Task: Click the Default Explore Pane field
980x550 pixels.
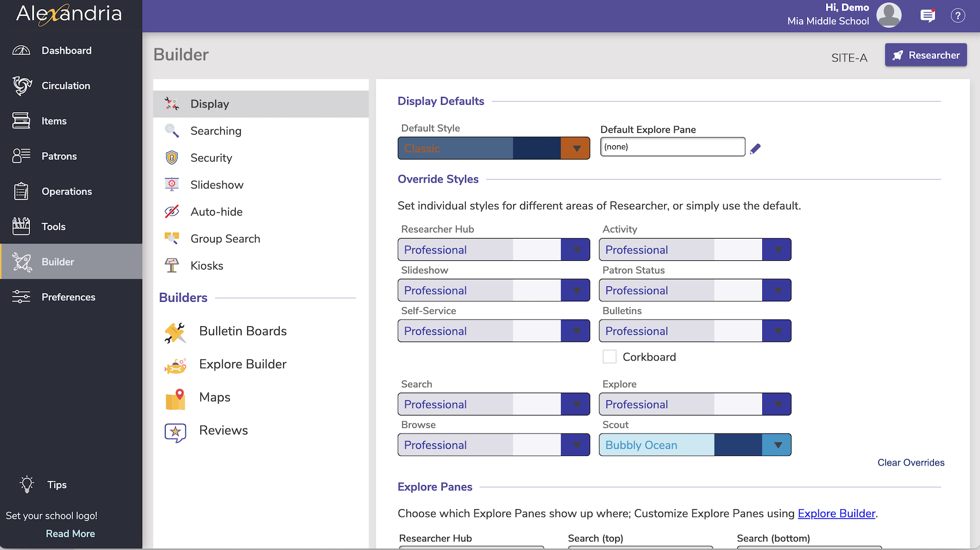Action: tap(672, 147)
